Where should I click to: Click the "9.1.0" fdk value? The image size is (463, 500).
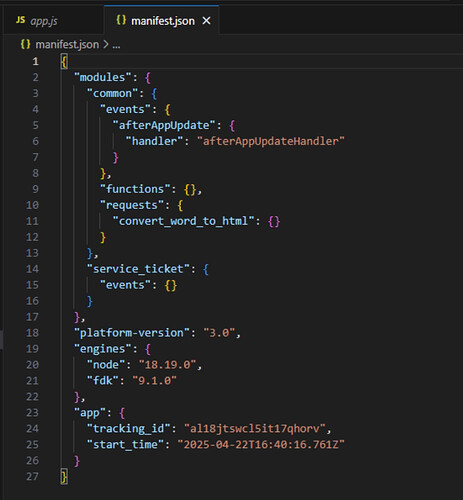point(154,381)
